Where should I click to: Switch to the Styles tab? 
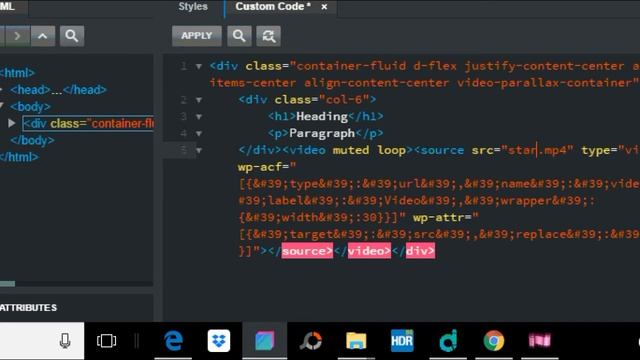coord(193,7)
